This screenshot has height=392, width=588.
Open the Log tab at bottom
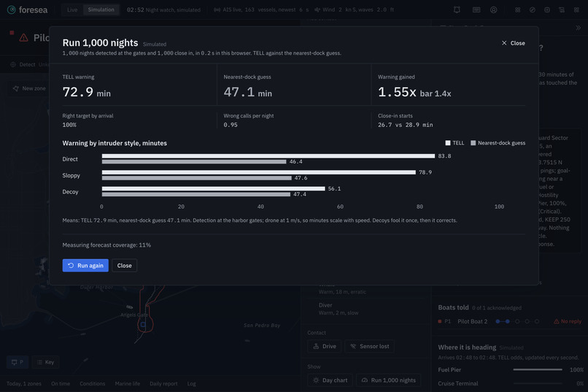(191, 384)
